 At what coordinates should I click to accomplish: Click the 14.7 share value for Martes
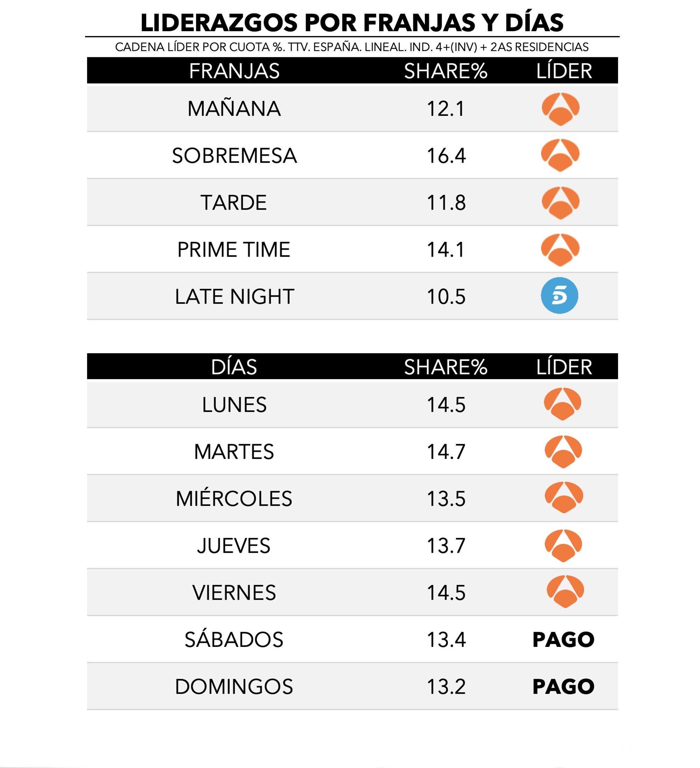click(x=446, y=452)
